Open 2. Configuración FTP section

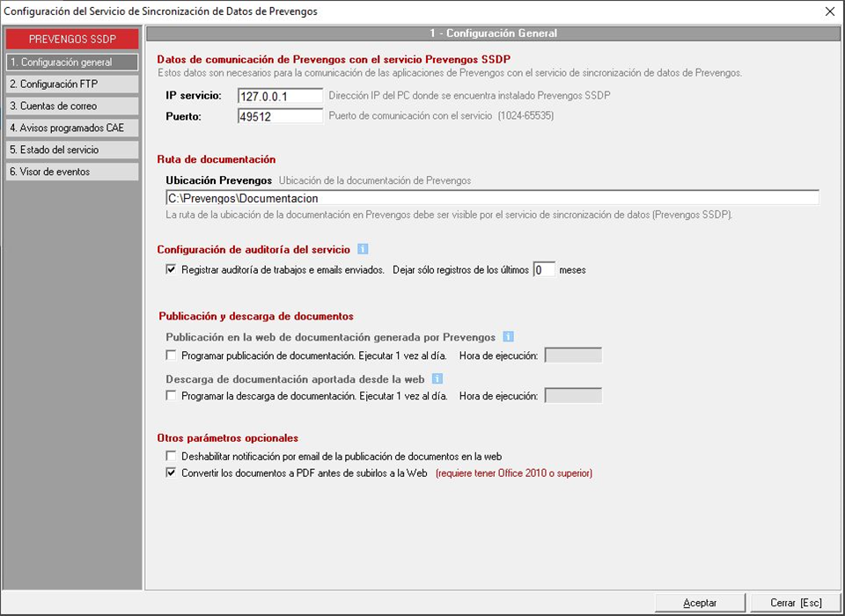click(x=71, y=84)
